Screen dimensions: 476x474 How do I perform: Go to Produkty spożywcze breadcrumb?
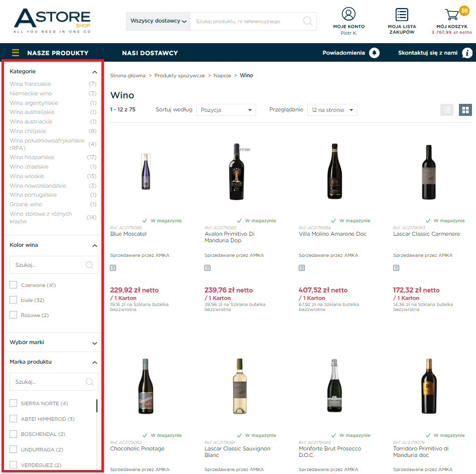coord(179,76)
